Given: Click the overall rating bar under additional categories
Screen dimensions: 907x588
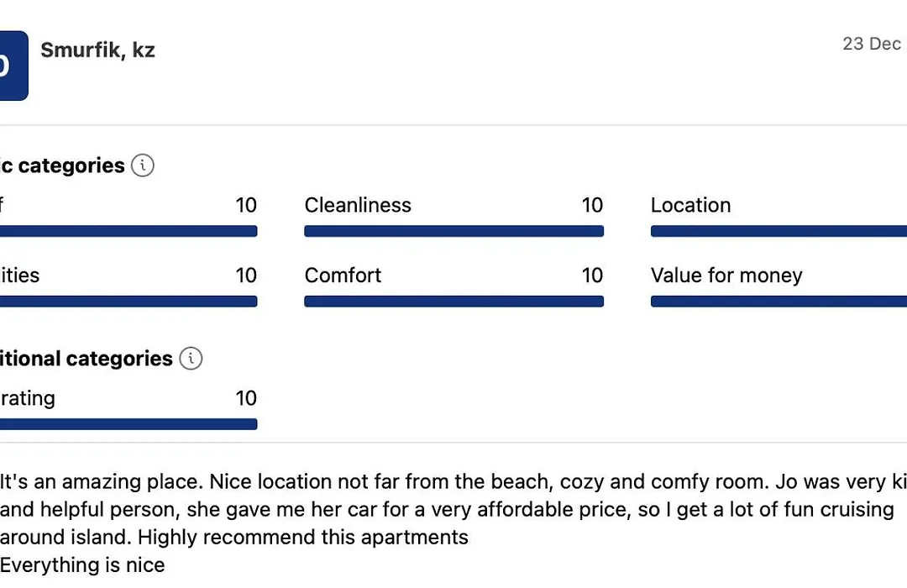Looking at the screenshot, I should (128, 425).
